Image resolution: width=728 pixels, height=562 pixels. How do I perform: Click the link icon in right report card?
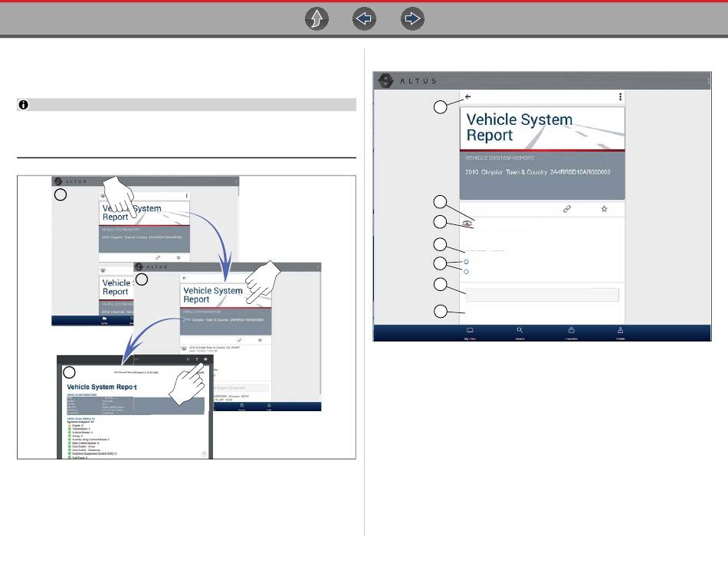coord(567,208)
